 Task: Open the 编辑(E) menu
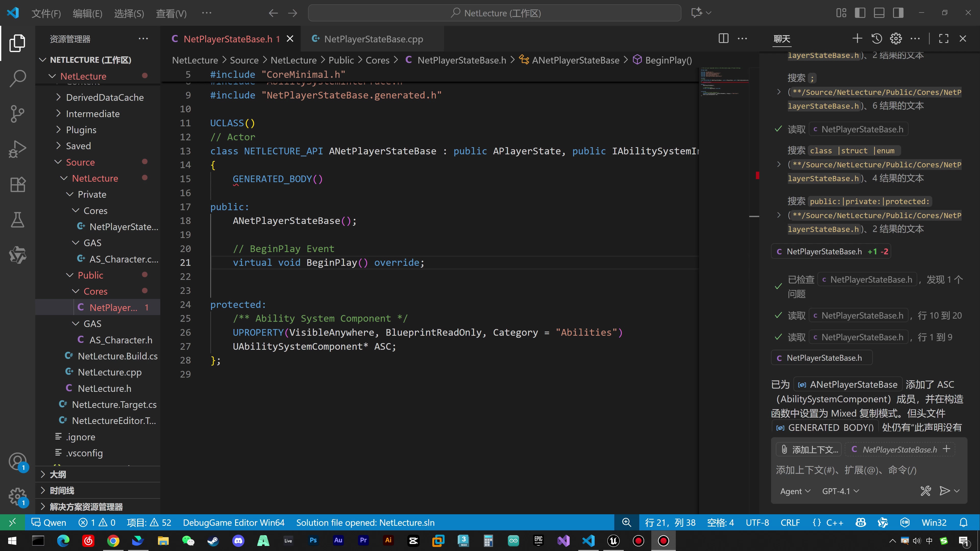point(88,13)
